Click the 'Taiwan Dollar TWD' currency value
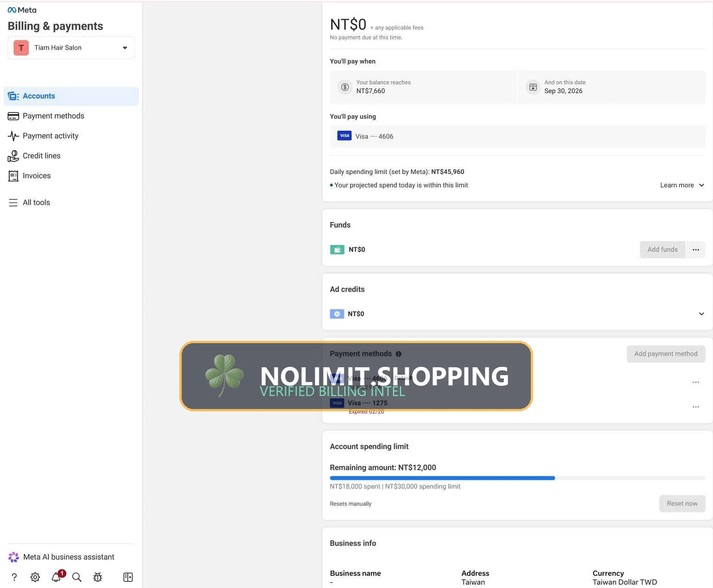This screenshot has height=588, width=713. tap(624, 582)
